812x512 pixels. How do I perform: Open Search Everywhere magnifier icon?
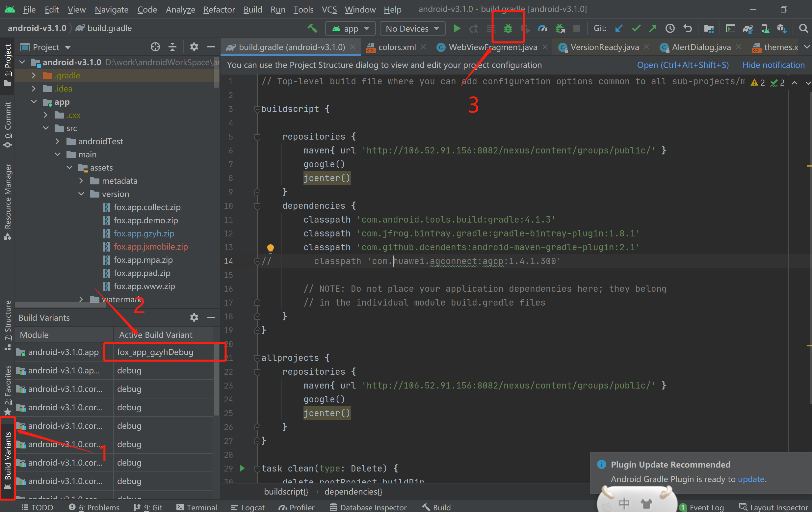pyautogui.click(x=803, y=29)
